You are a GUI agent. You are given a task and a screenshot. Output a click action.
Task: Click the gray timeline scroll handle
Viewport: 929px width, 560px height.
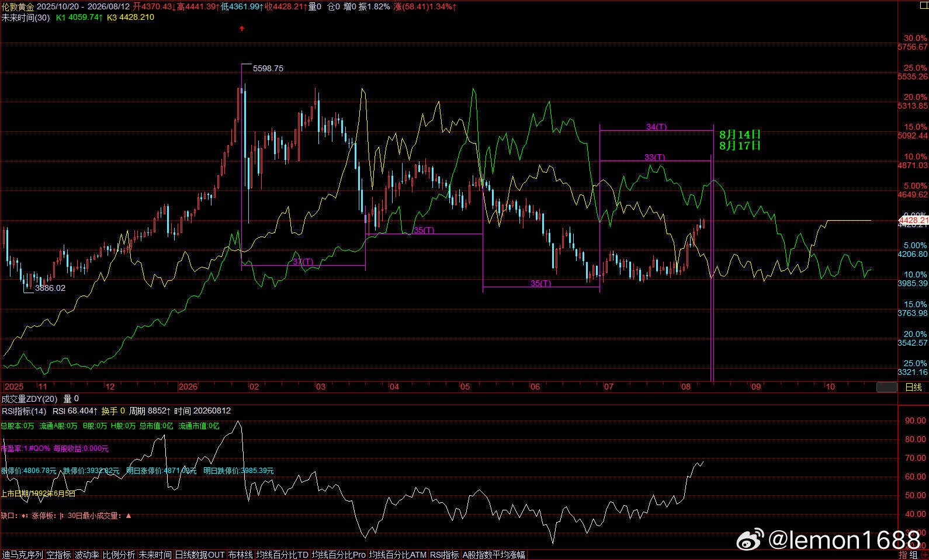click(x=886, y=387)
